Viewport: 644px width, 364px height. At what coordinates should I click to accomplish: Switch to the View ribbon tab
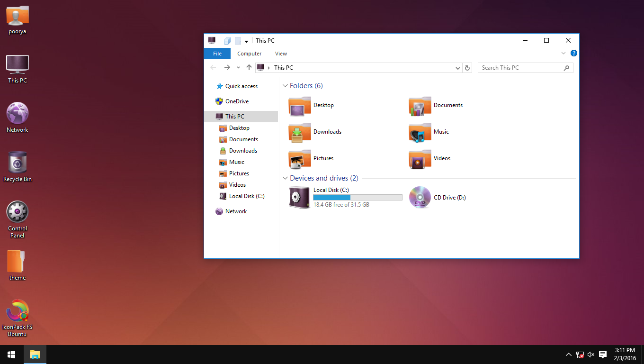(281, 54)
